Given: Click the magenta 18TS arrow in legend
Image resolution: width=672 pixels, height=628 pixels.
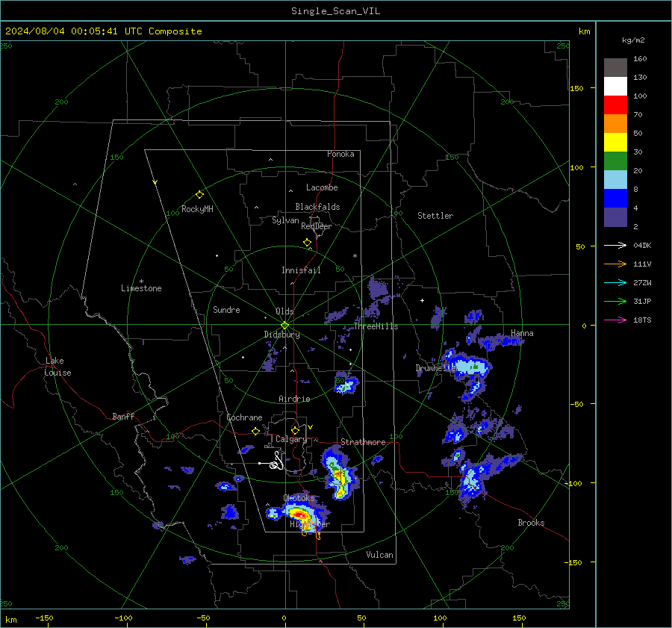Looking at the screenshot, I should pos(615,320).
